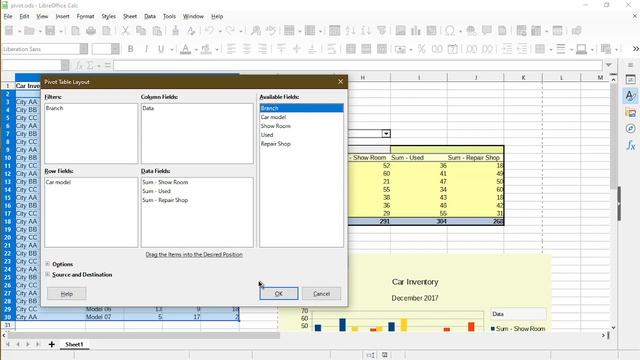Open the font name dropdown

[84, 49]
